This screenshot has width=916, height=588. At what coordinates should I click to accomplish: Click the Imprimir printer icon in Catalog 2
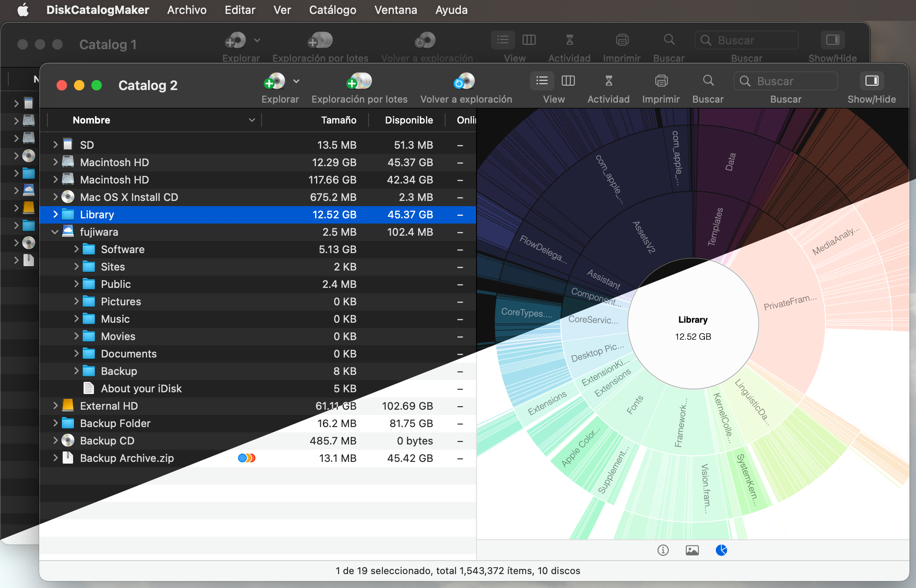(x=661, y=81)
